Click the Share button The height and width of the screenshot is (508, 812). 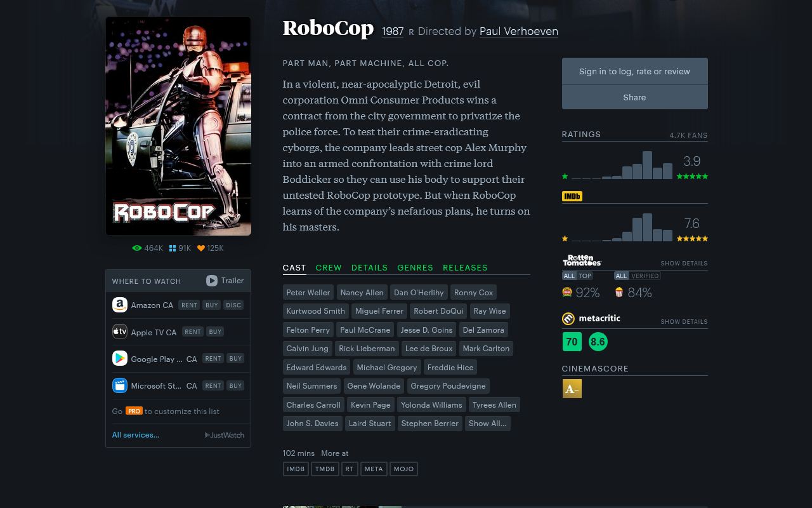634,97
